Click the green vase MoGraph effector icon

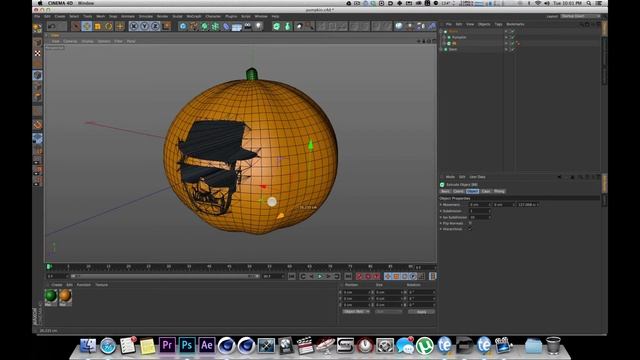point(288,26)
